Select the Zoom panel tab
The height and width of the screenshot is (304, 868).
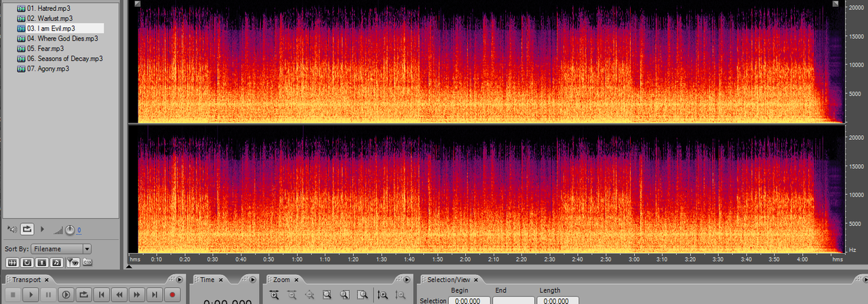(x=281, y=280)
